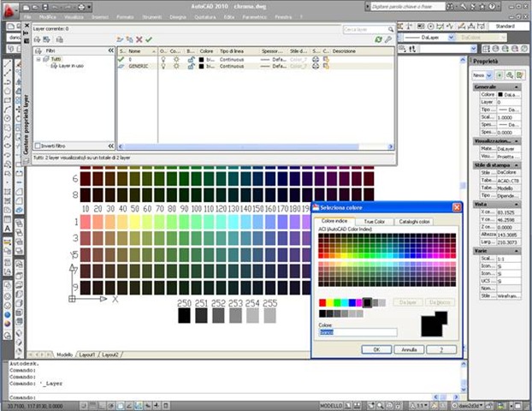Click the set current layer green checkmark

pos(149,39)
